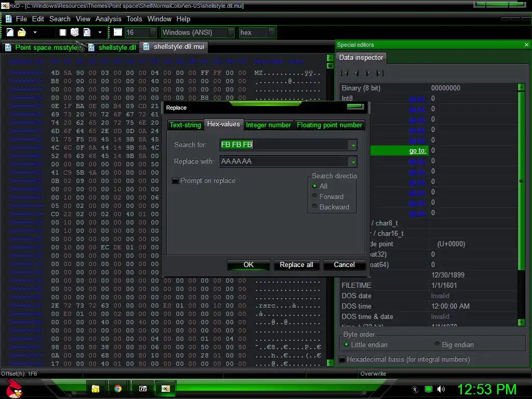
Task: Click the Int8 row go to link
Action: coord(417,98)
